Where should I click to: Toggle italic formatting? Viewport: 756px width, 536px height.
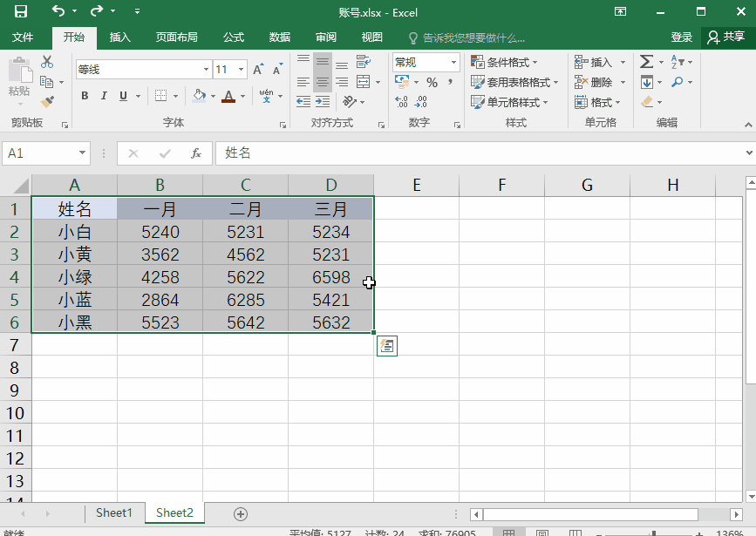pos(104,96)
